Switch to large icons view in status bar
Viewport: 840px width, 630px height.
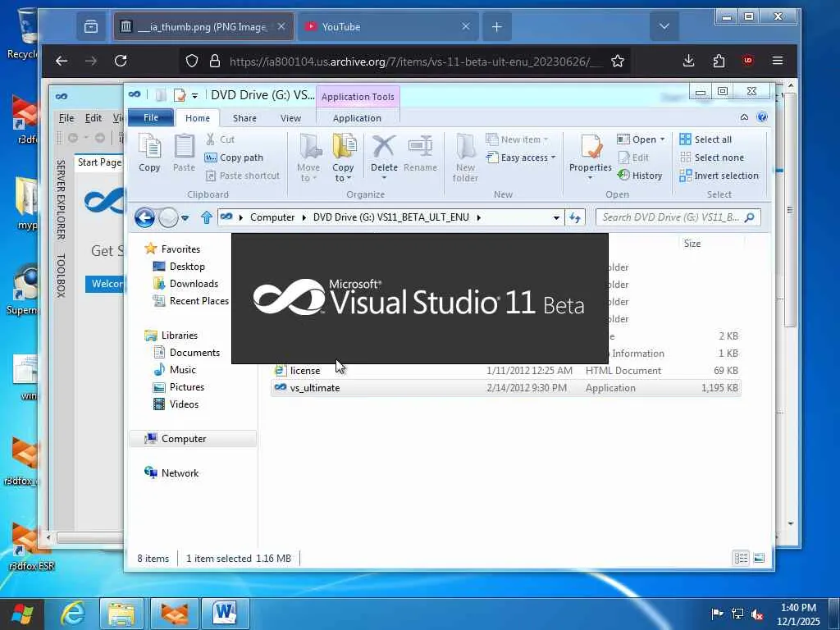[759, 559]
